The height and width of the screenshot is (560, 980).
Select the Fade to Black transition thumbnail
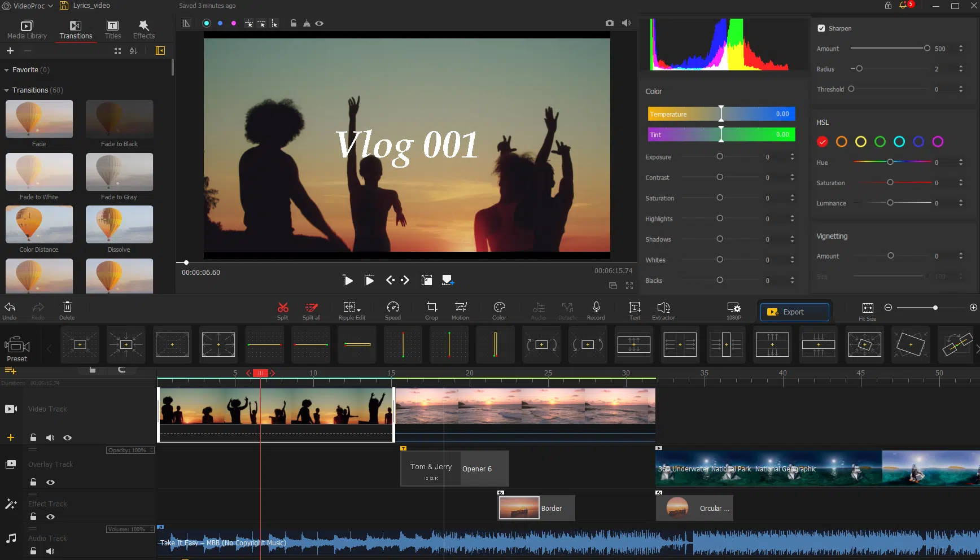pyautogui.click(x=119, y=119)
